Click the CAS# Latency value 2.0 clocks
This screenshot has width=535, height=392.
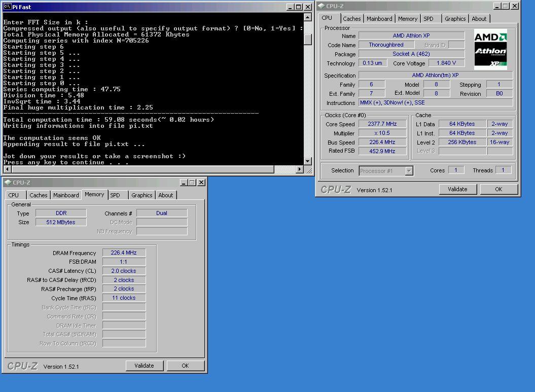pos(124,270)
